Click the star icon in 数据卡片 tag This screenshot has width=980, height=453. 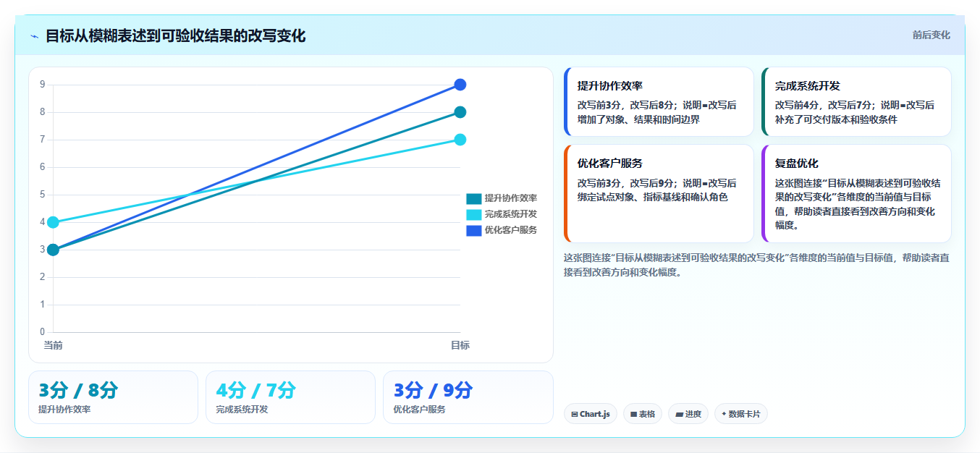point(724,414)
